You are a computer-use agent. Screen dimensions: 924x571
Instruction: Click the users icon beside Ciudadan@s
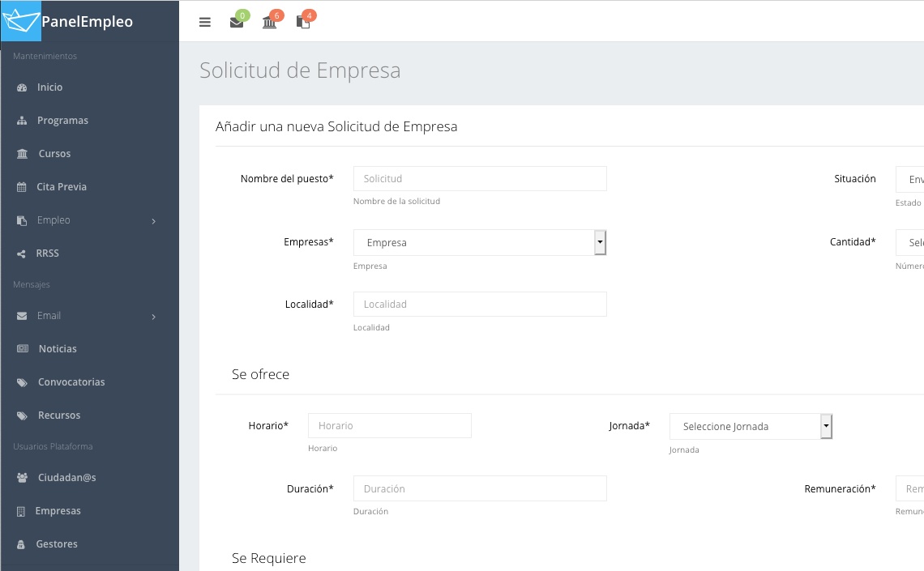click(x=22, y=478)
